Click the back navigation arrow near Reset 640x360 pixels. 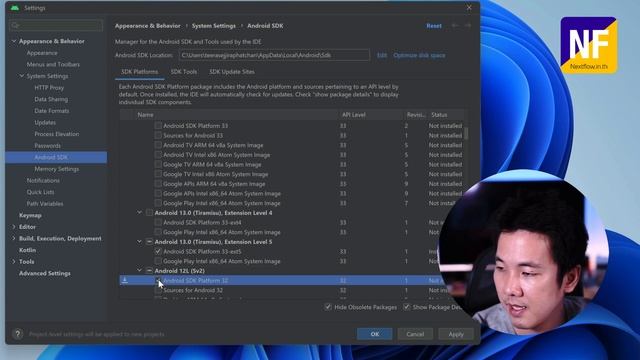pos(455,26)
